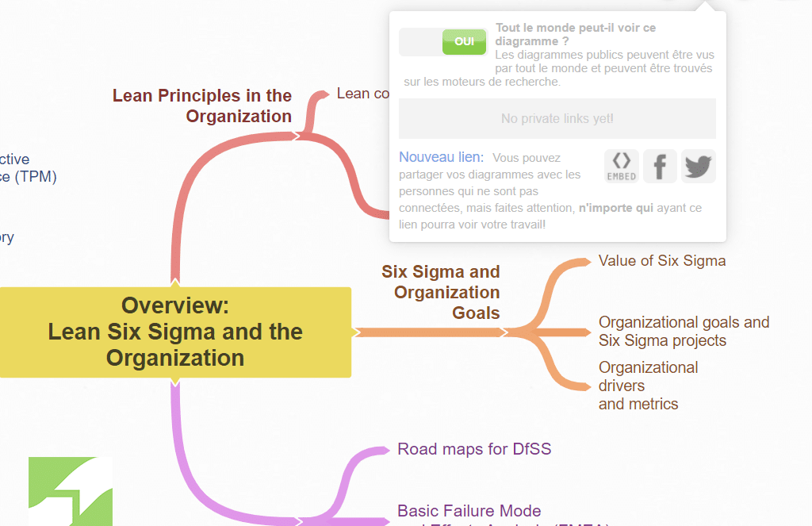Collapse the Lean Principles branch junction arrow

[297, 135]
